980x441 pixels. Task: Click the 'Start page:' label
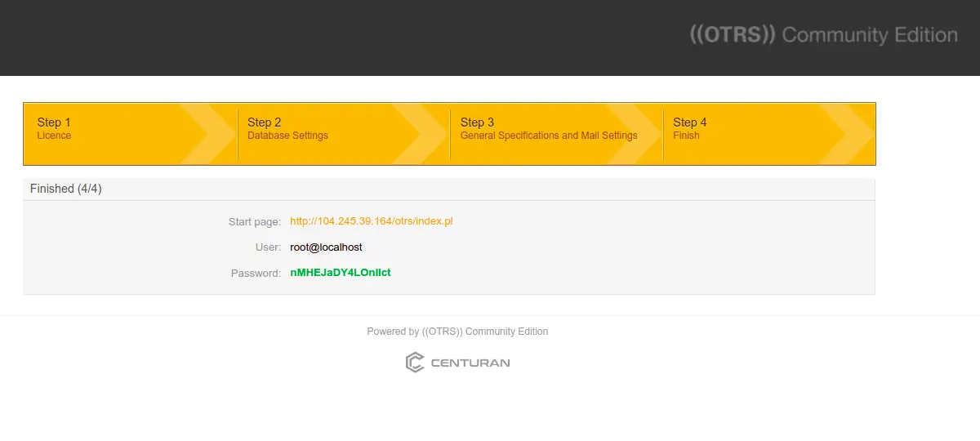coord(255,221)
